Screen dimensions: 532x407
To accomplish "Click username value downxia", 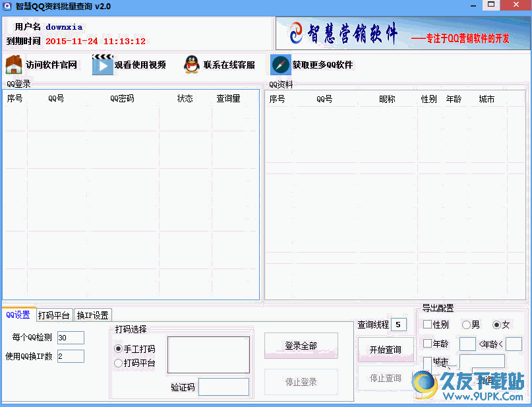I will (64, 27).
